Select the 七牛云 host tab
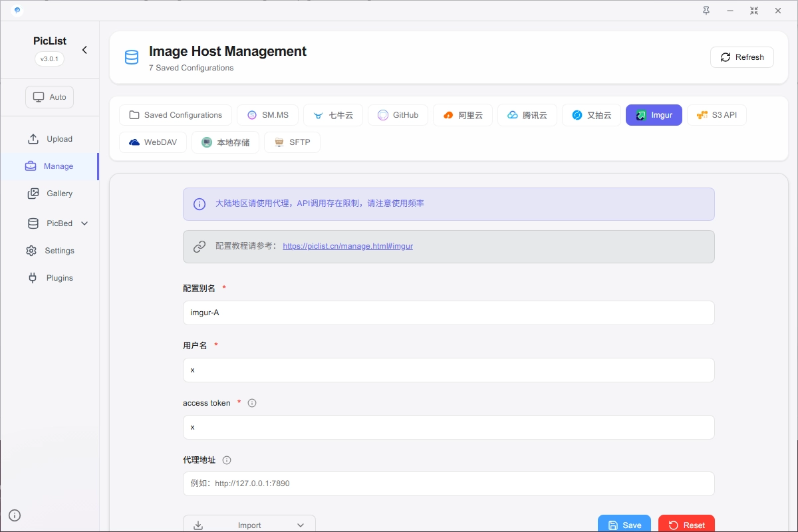 [x=333, y=115]
